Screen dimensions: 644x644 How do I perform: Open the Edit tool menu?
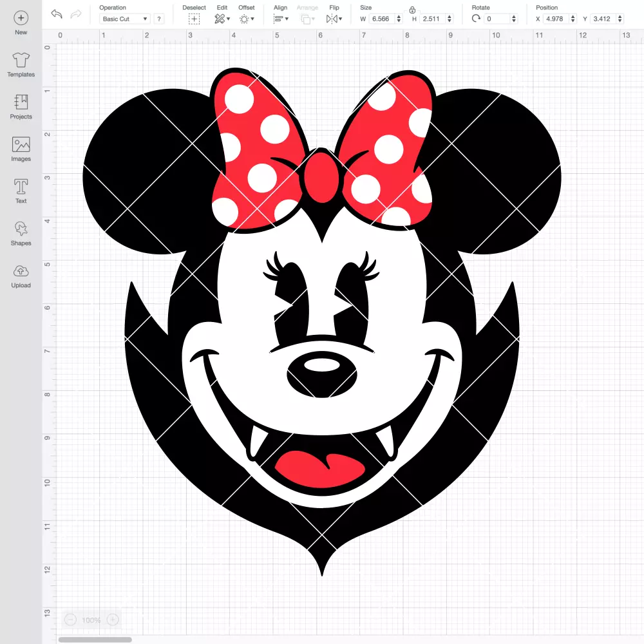222,19
